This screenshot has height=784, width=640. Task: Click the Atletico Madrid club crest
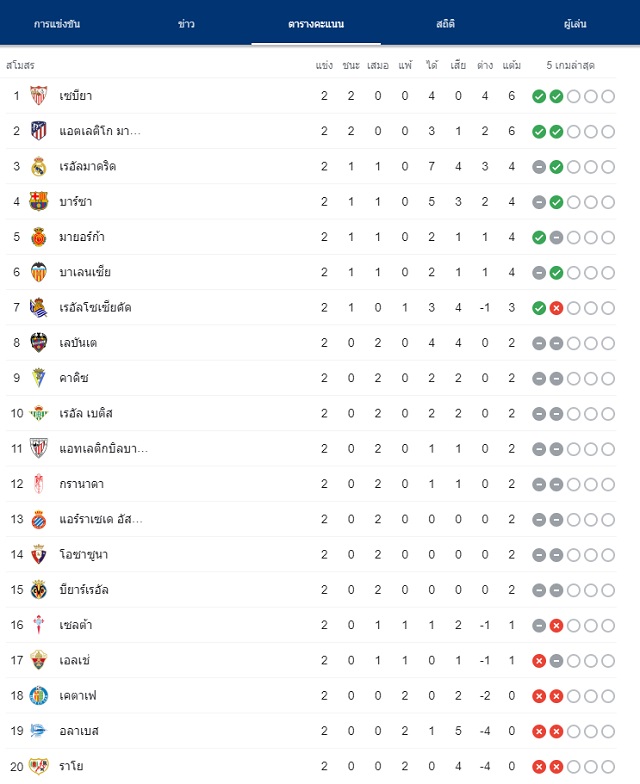point(38,131)
